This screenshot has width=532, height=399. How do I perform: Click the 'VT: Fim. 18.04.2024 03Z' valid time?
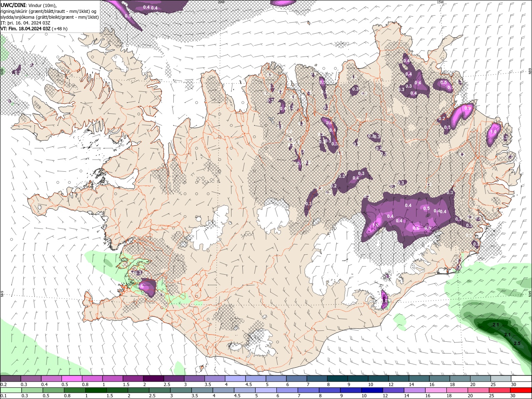click(x=25, y=29)
